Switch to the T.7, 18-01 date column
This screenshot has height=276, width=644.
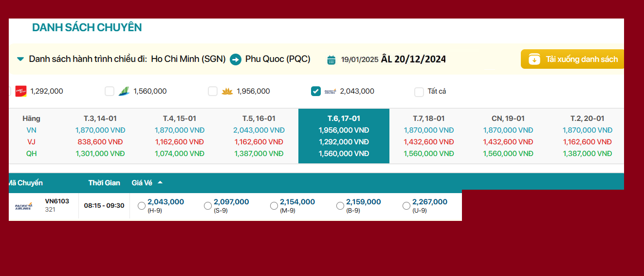tap(428, 118)
